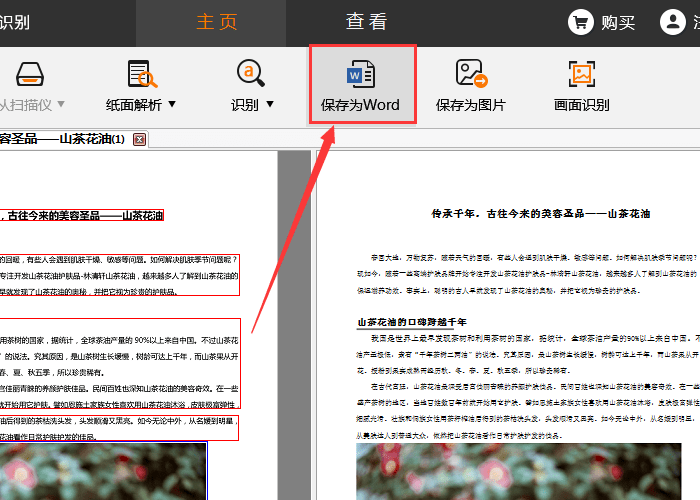The width and height of the screenshot is (700, 500).
Task: Click the 保存为Word label
Action: [x=360, y=105]
